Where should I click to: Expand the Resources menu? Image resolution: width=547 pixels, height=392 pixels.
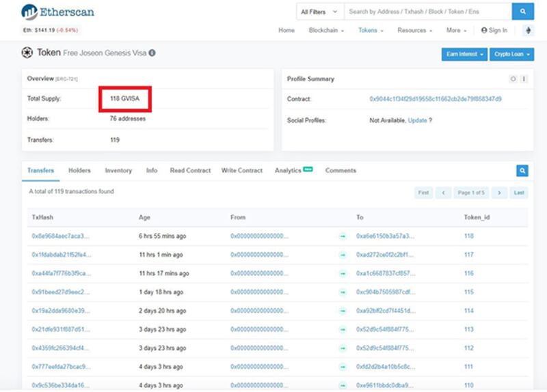[415, 30]
